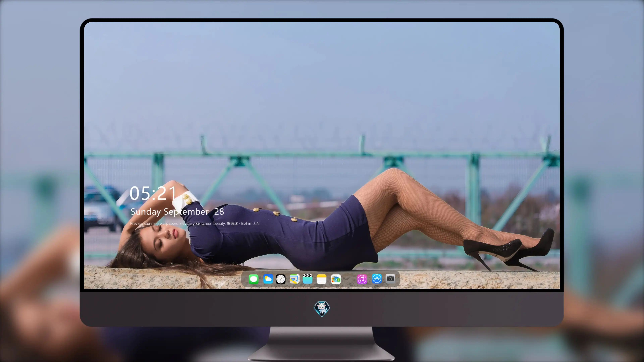Image resolution: width=644 pixels, height=362 pixels.
Task: Open the yellow Notes app
Action: tap(321, 279)
